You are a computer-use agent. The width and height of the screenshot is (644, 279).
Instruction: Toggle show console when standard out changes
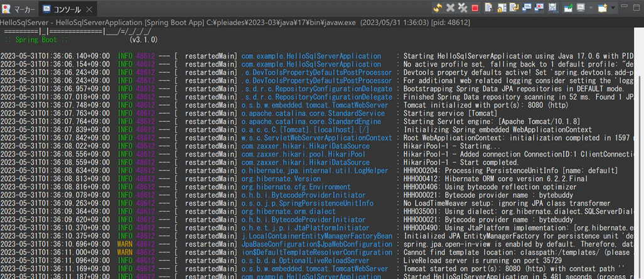tap(527, 8)
